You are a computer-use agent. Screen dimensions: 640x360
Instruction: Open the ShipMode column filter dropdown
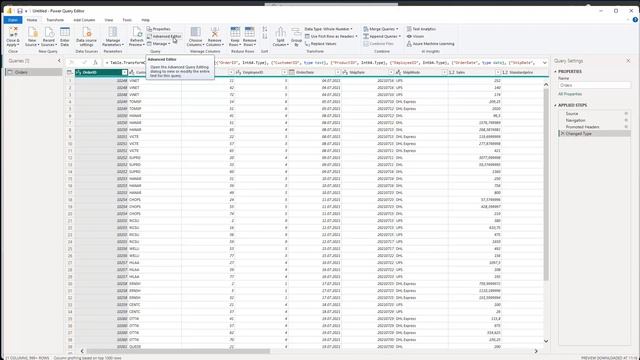[444, 72]
